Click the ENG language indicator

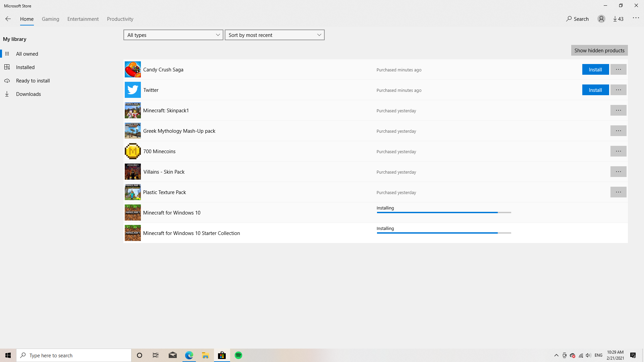click(x=598, y=355)
